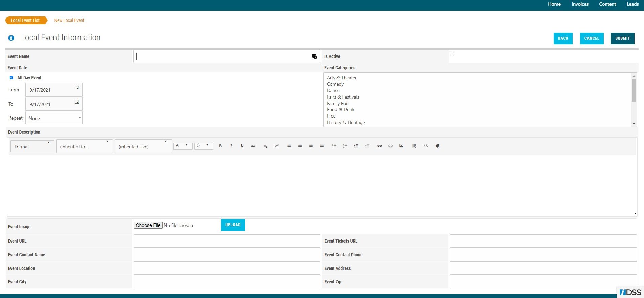644x298 pixels.
Task: Open the text font color picker
Action: pyautogui.click(x=182, y=146)
